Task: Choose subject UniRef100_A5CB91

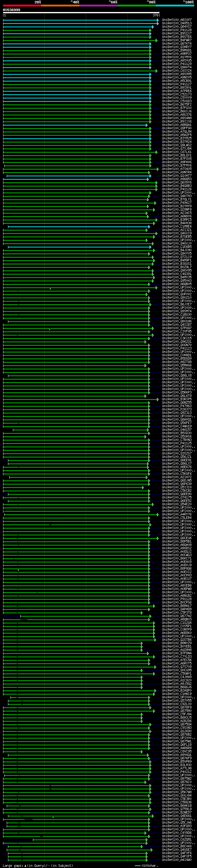Action: [x=177, y=81]
